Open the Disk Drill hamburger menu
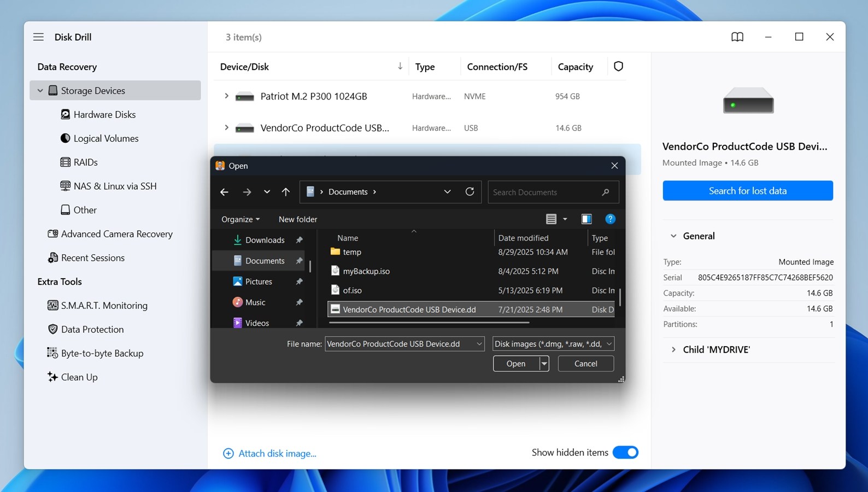868x492 pixels. (38, 37)
